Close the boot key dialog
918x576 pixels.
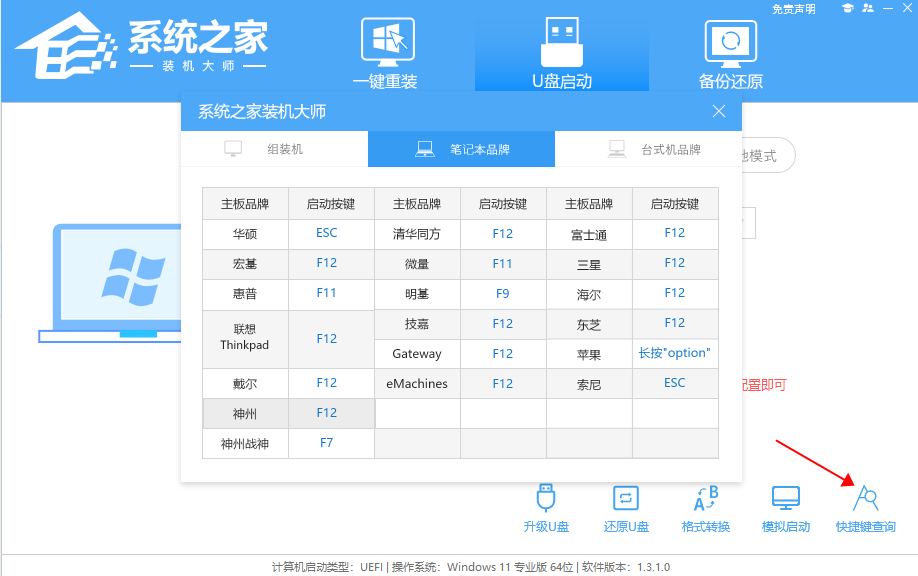pyautogui.click(x=718, y=111)
